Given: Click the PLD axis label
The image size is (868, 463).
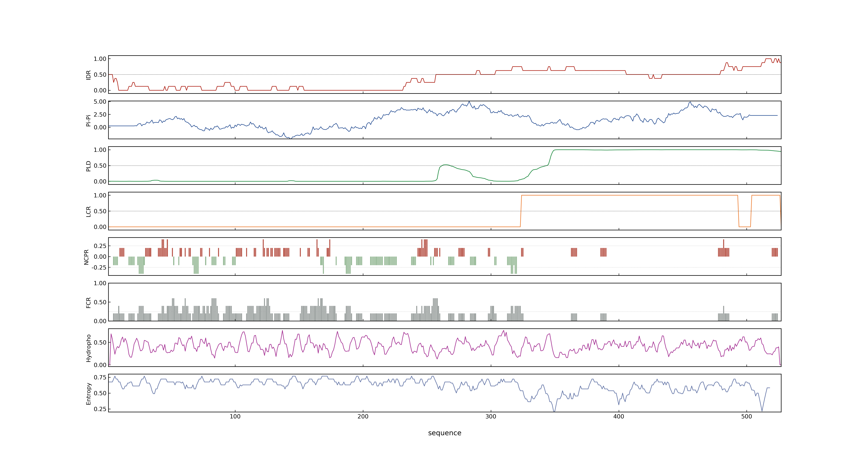Looking at the screenshot, I should pos(89,166).
